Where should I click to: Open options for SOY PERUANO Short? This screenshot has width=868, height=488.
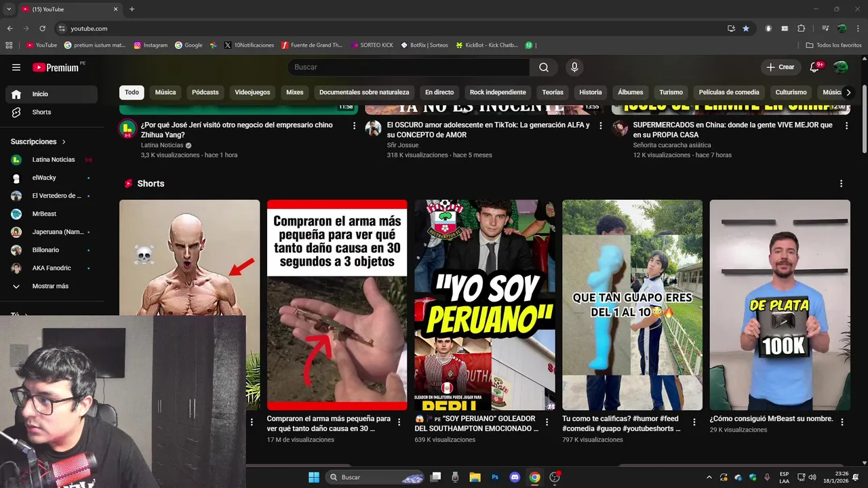(x=547, y=422)
